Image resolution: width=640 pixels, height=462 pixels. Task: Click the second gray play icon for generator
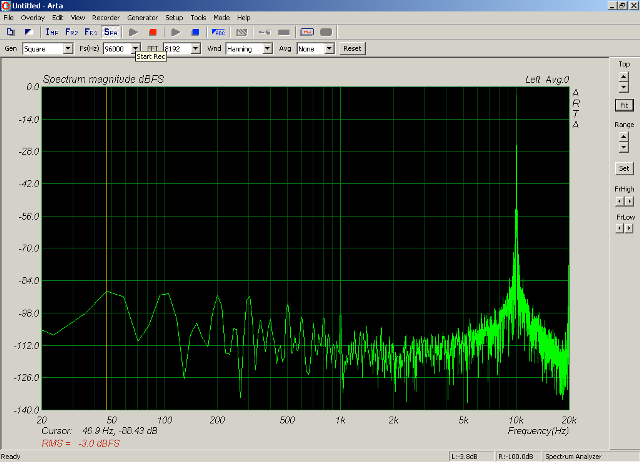(176, 32)
